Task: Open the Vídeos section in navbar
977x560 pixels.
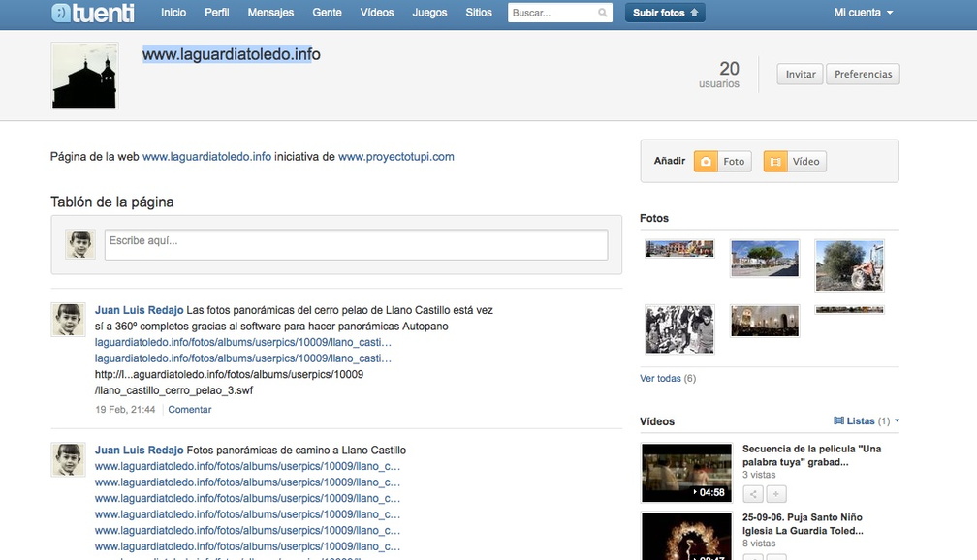Action: click(377, 13)
